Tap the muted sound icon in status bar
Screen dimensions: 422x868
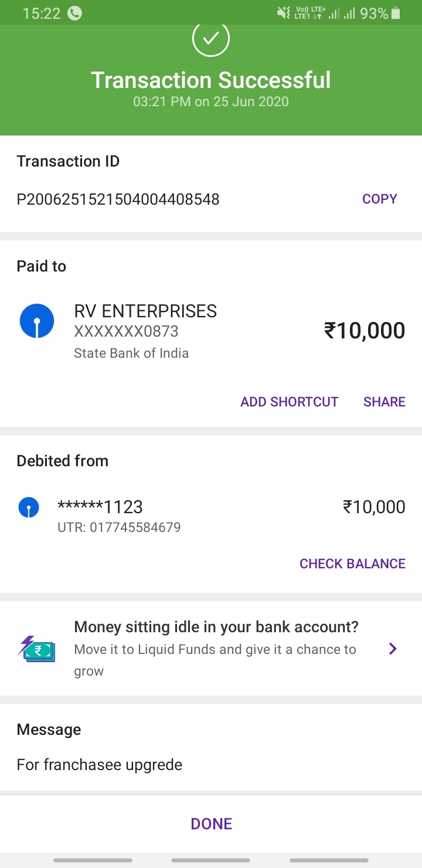tap(284, 13)
